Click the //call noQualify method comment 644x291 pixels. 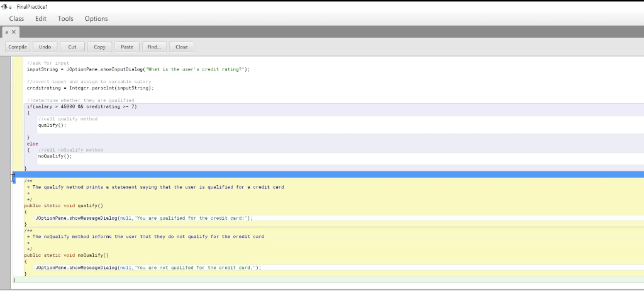click(70, 150)
